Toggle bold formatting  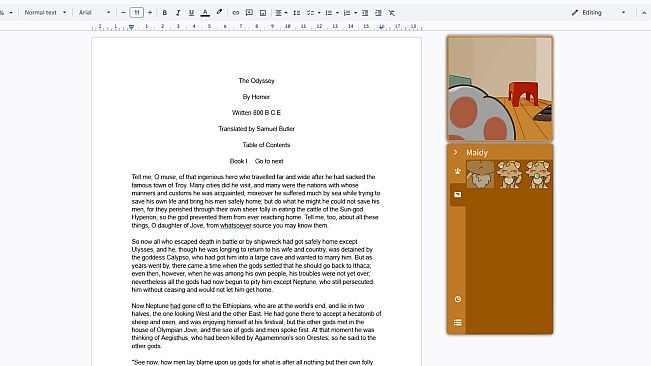pos(165,13)
